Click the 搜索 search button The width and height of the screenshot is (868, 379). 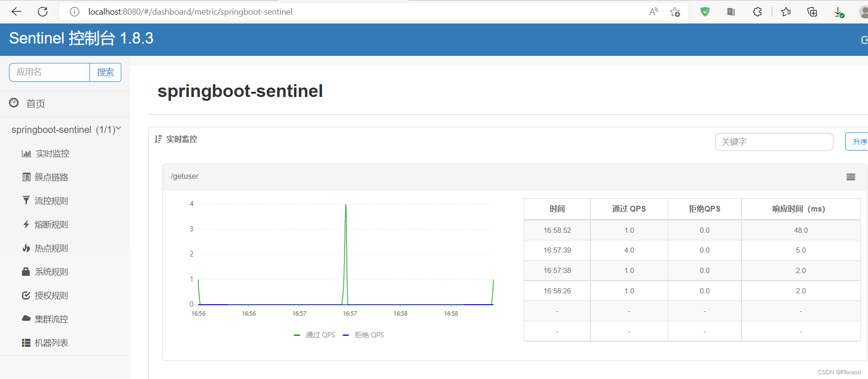tap(105, 72)
